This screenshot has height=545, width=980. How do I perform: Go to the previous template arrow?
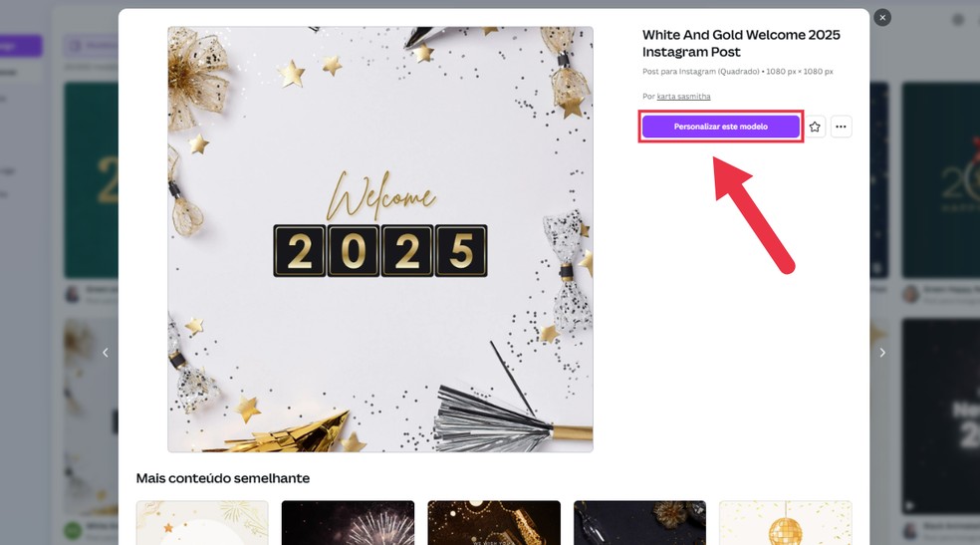click(x=105, y=353)
